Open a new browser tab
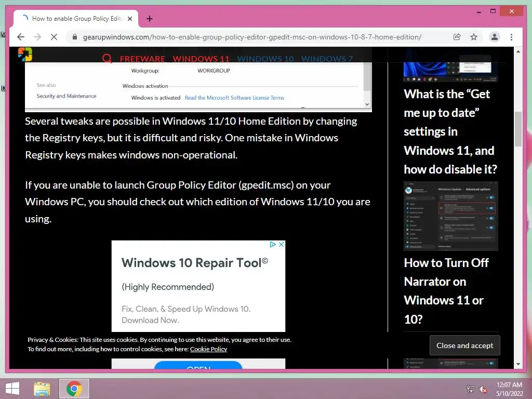 coord(150,19)
